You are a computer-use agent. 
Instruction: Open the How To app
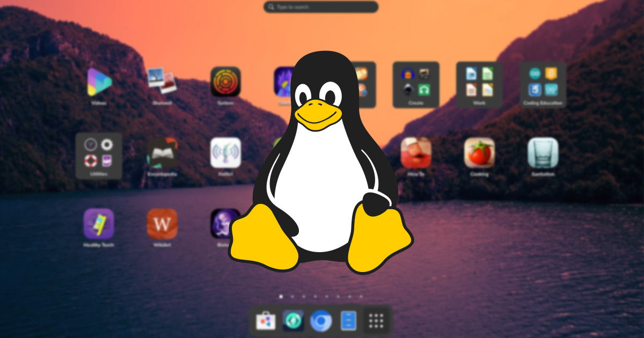tap(416, 153)
